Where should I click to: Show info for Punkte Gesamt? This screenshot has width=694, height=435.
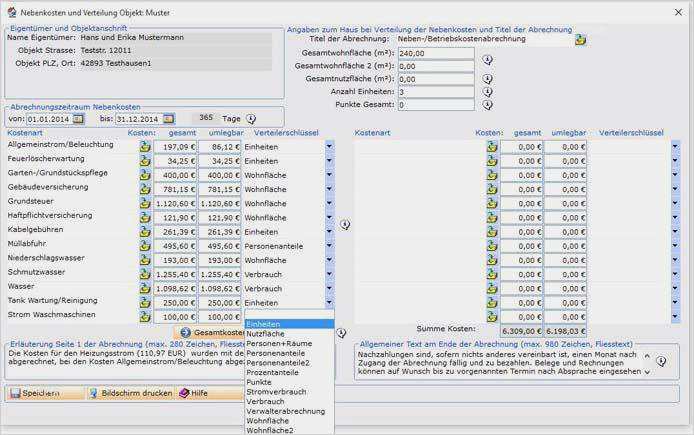tap(487, 105)
